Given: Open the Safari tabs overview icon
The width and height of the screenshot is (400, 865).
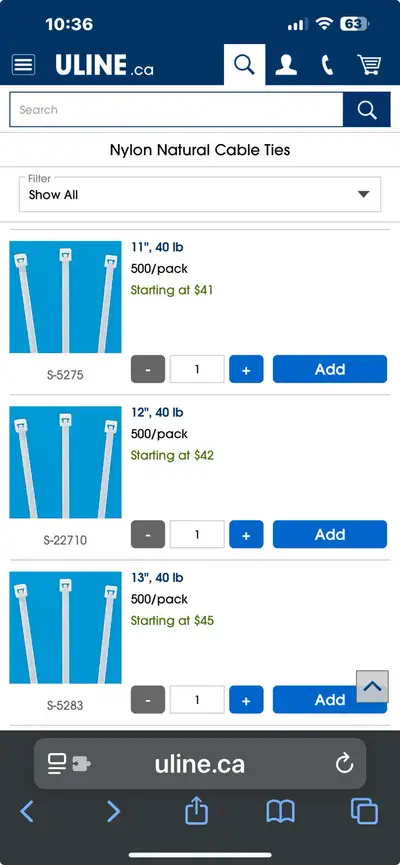Looking at the screenshot, I should click(x=364, y=811).
